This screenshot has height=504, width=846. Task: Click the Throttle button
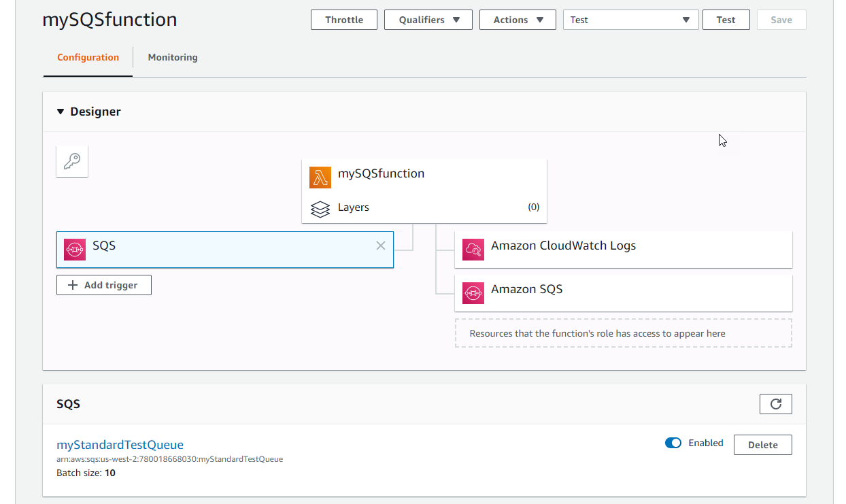coord(344,20)
